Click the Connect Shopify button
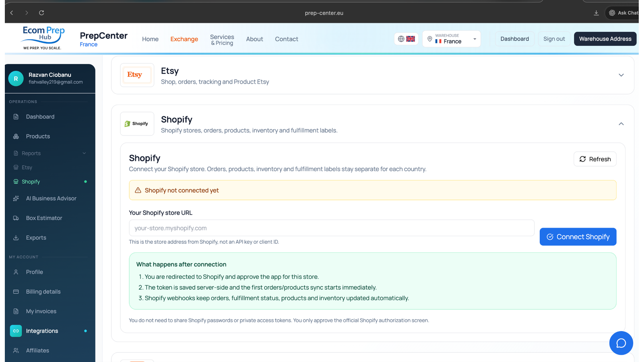This screenshot has height=362, width=644. click(578, 237)
